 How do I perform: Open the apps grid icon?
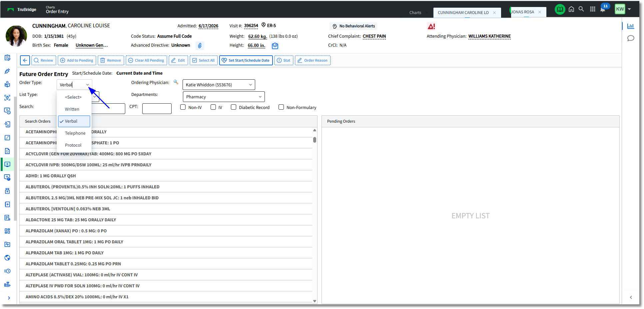[592, 9]
